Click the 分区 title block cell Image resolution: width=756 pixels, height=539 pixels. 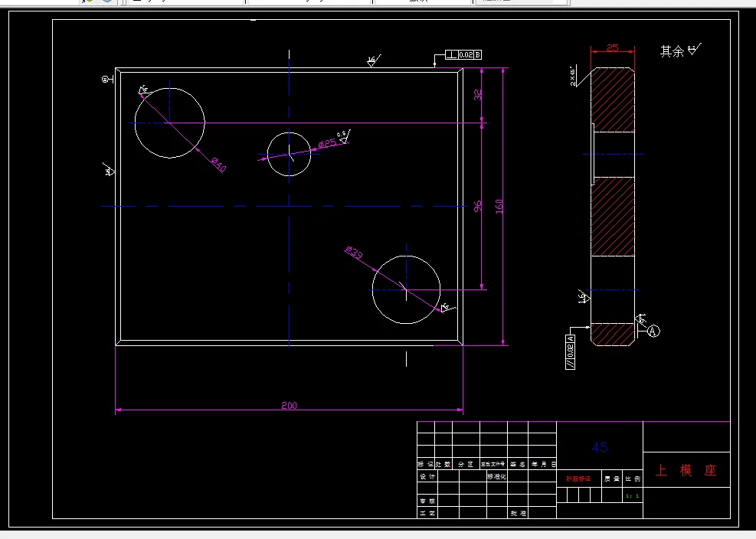pyautogui.click(x=466, y=464)
